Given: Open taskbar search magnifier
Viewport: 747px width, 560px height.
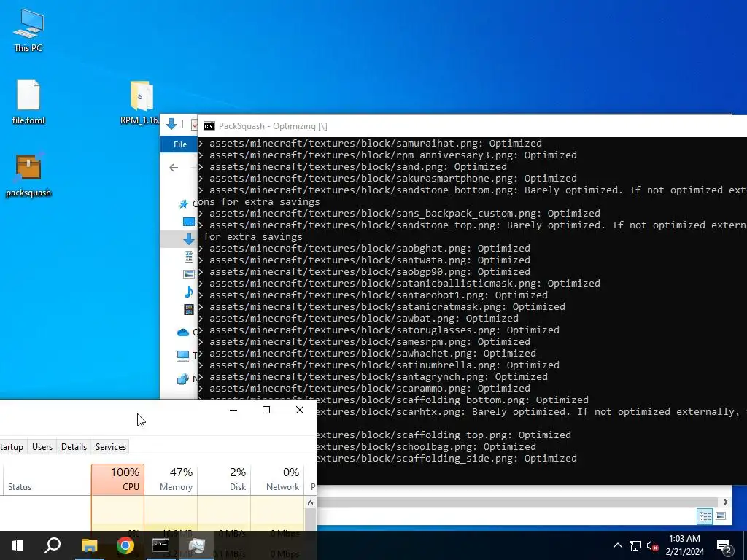Looking at the screenshot, I should [x=53, y=545].
